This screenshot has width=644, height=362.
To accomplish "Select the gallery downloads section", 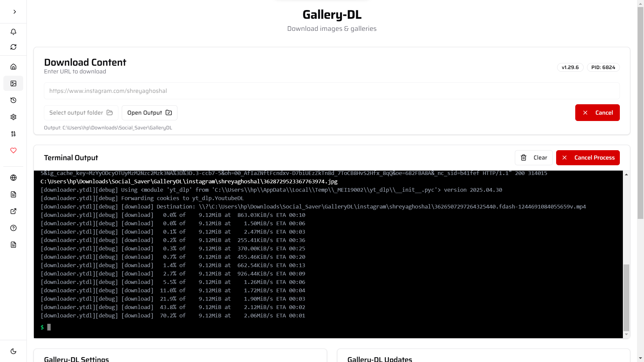I will tap(13, 83).
